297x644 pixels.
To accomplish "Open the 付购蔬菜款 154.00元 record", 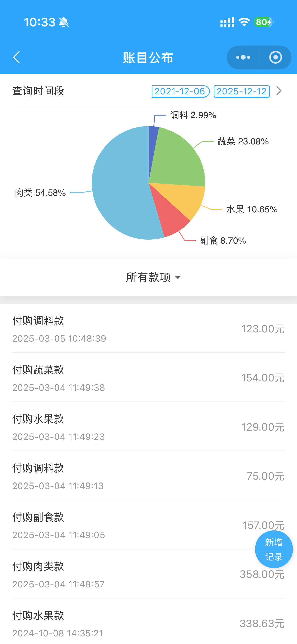I will pos(148,378).
